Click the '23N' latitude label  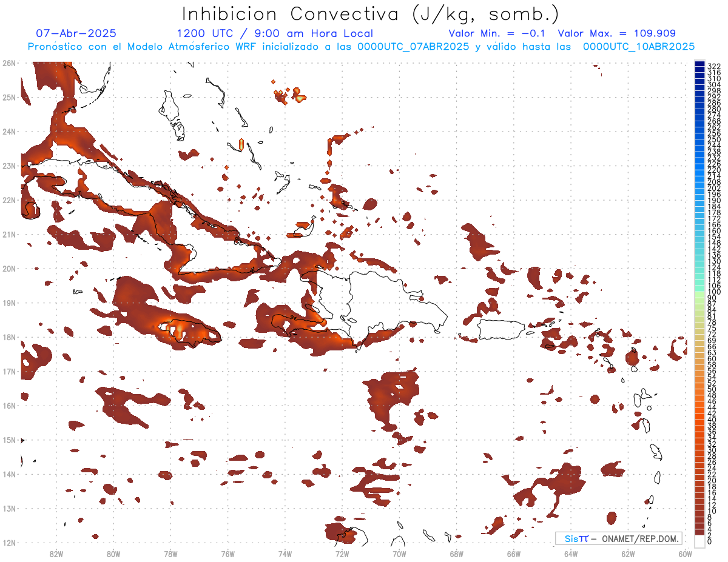(9, 166)
